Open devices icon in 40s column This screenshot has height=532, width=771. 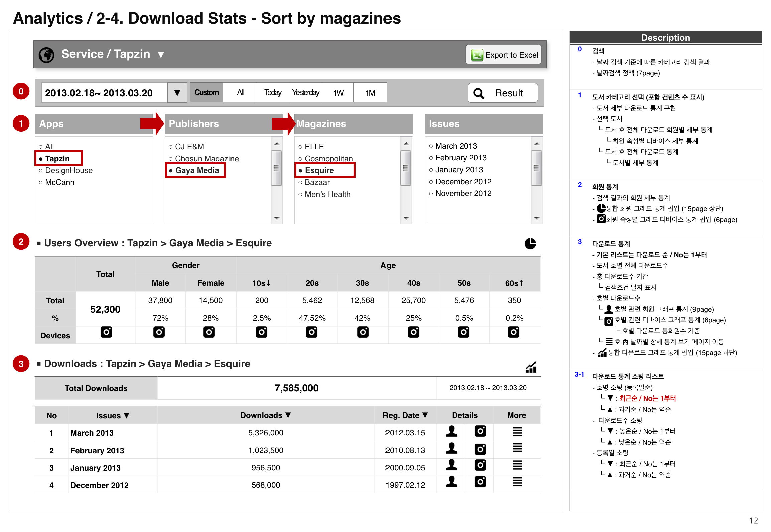414,332
